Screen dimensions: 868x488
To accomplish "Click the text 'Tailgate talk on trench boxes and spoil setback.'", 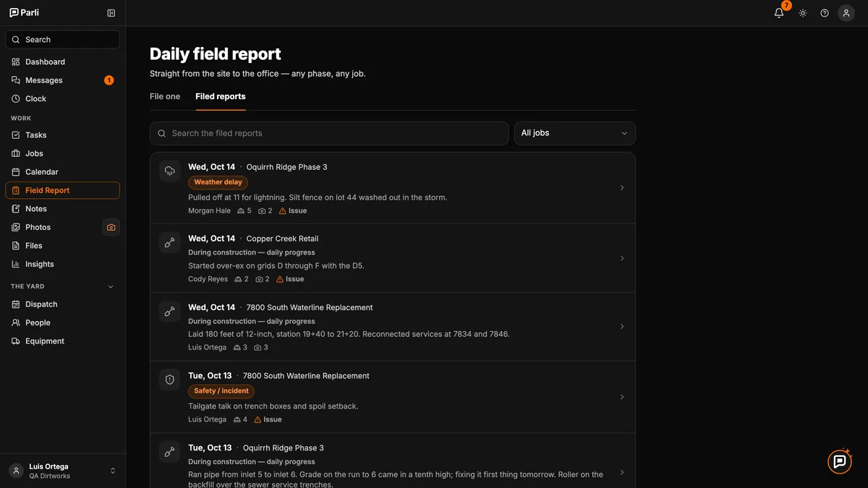I will pos(273,406).
